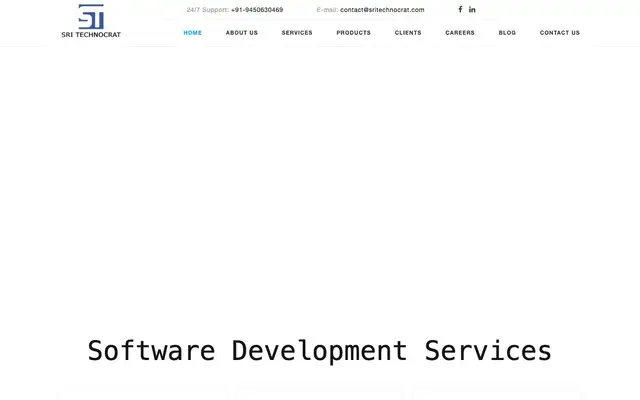Click the contact@sritechnocrat.com email link
The height and width of the screenshot is (400, 640).
382,10
